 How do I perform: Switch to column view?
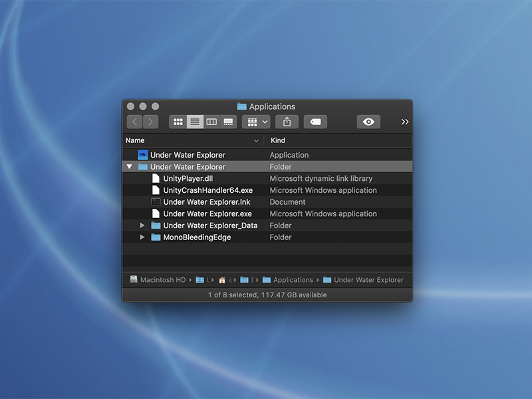tap(211, 122)
